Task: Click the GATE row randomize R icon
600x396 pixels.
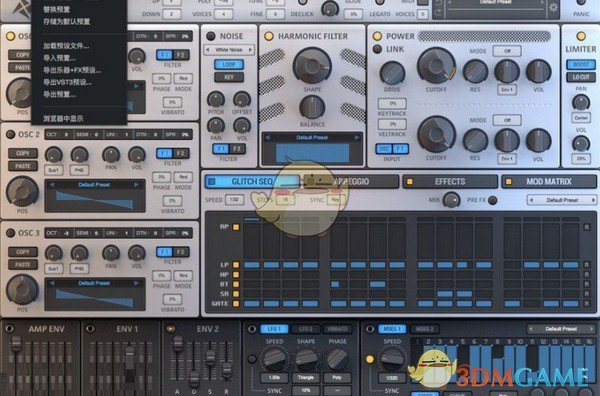Action: (x=587, y=303)
